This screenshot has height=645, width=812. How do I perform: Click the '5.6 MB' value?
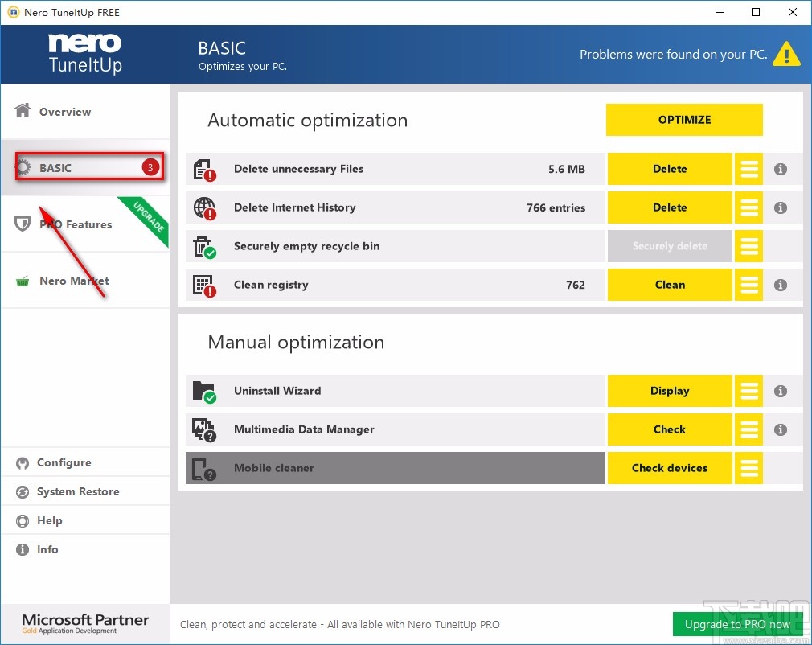tap(567, 169)
